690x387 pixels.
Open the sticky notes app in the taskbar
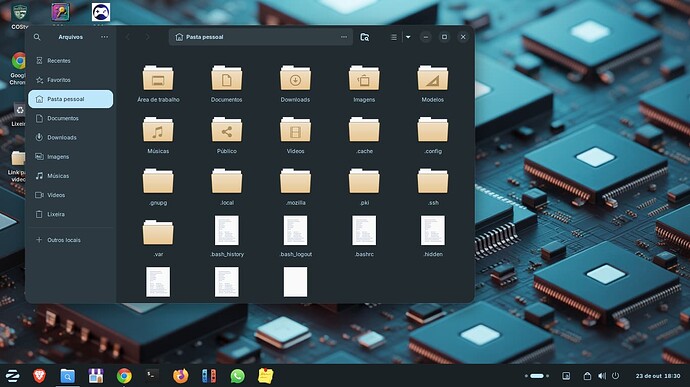point(265,376)
